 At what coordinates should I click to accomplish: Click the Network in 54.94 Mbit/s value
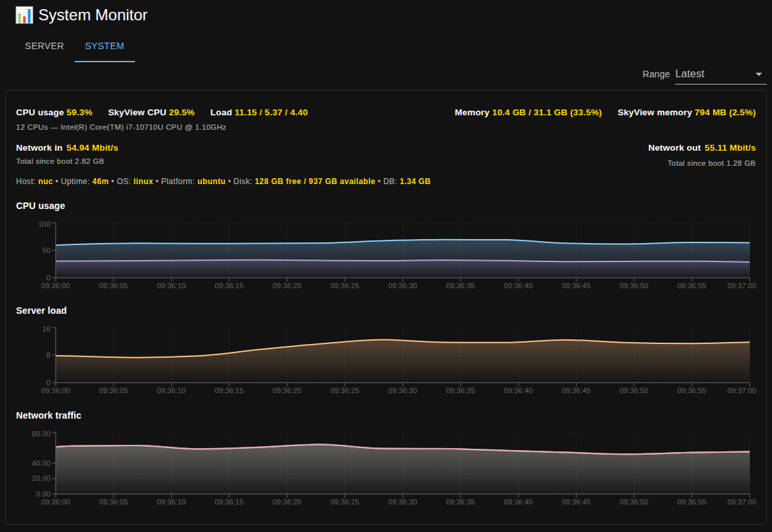pyautogui.click(x=92, y=148)
